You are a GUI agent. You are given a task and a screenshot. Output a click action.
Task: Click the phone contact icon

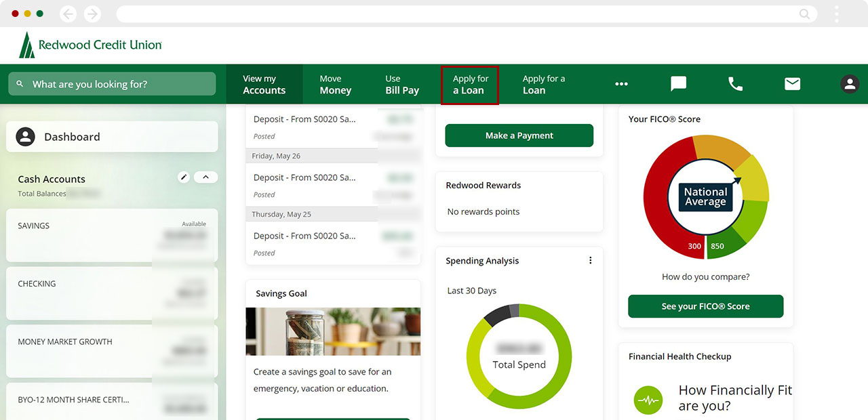point(735,84)
